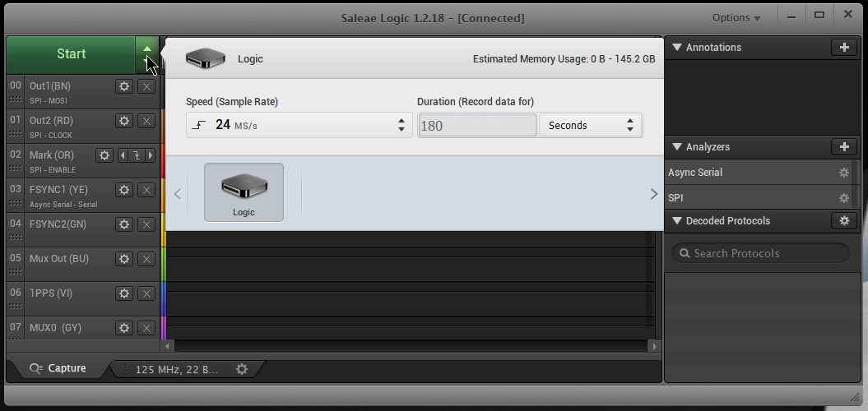
Task: Open capture settings arrows next to Start
Action: (146, 54)
